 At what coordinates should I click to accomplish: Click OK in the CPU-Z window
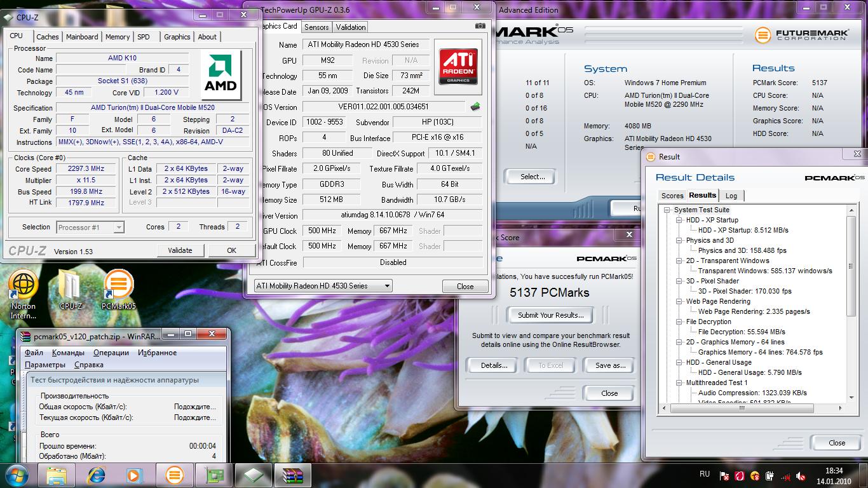(231, 250)
